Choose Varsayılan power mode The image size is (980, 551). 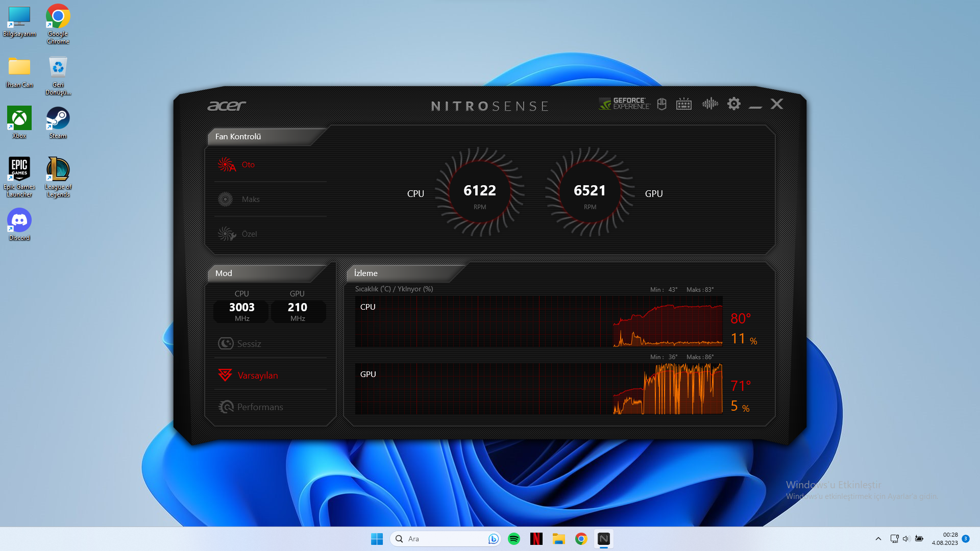257,375
